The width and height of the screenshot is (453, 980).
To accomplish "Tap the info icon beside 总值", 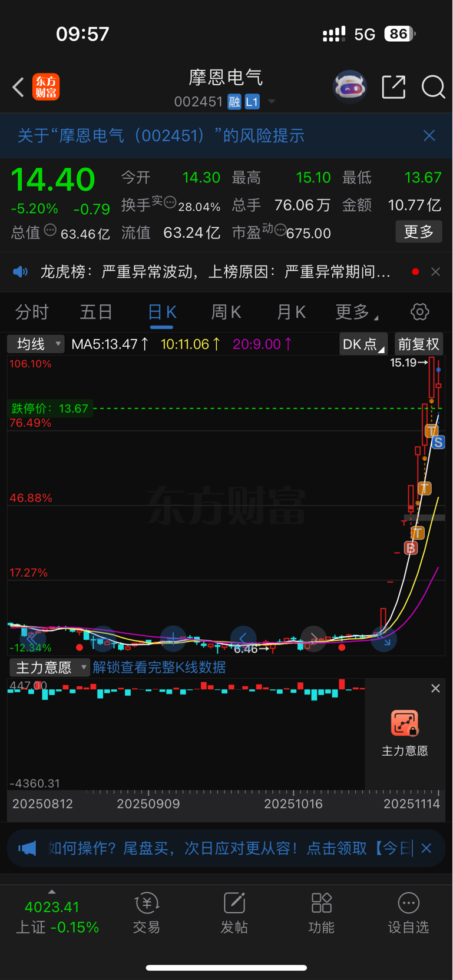I will tap(50, 230).
